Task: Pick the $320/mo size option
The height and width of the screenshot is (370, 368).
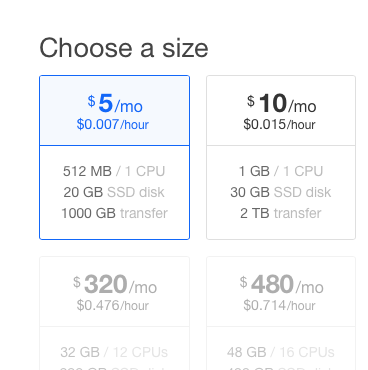Action: point(115,313)
